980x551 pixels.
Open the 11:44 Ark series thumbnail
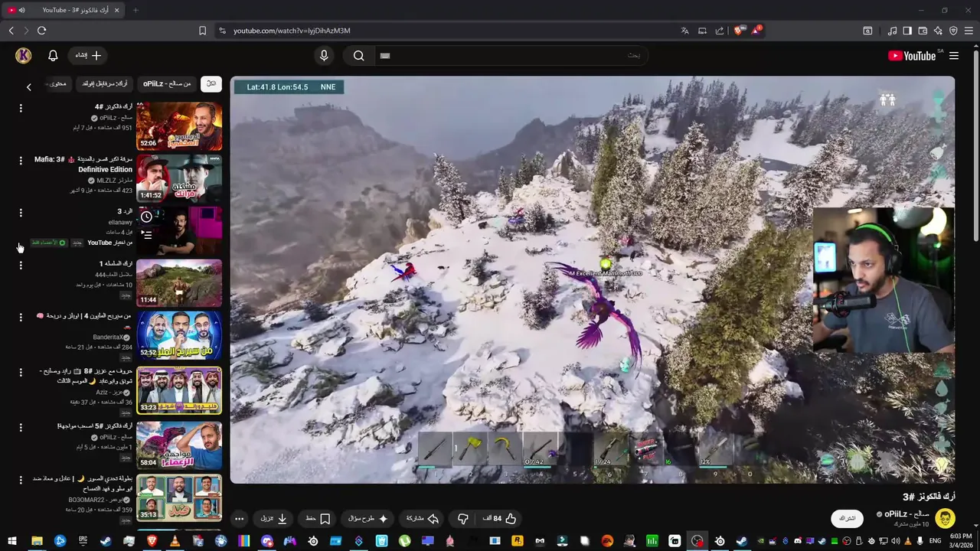[179, 283]
